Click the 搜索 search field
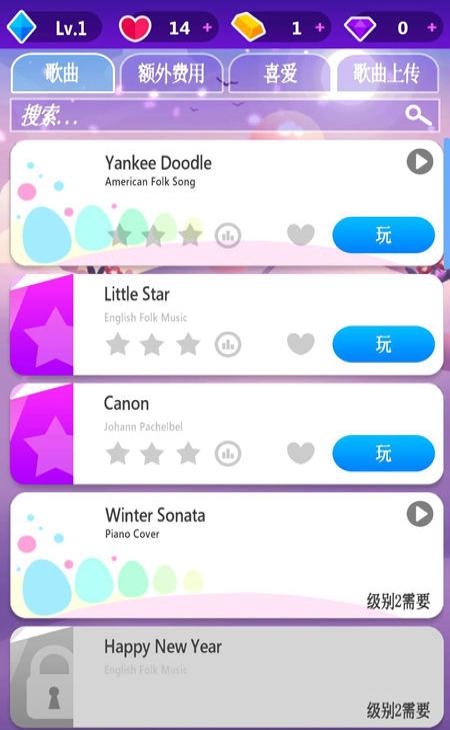Screen dimensions: 450x730 pyautogui.click(x=225, y=115)
